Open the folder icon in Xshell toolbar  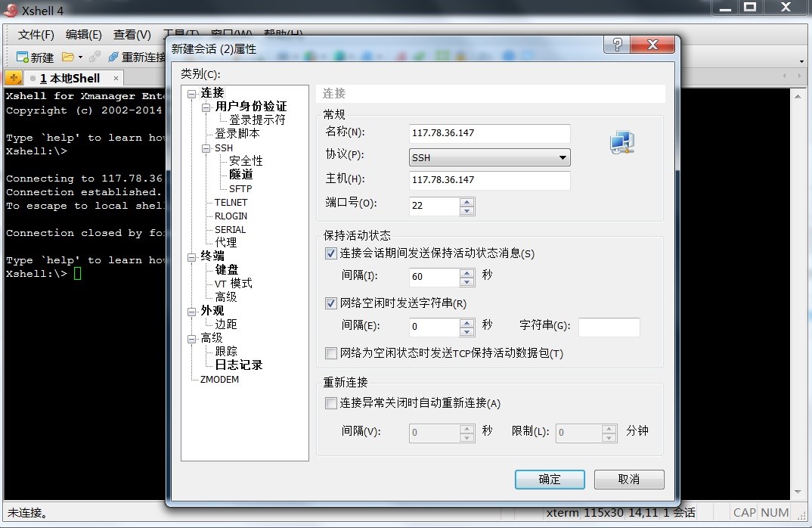[68, 57]
